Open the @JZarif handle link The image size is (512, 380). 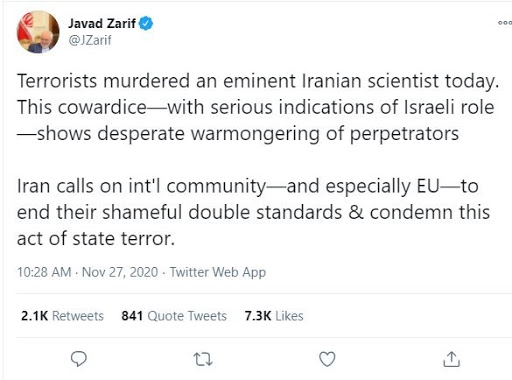(x=90, y=40)
